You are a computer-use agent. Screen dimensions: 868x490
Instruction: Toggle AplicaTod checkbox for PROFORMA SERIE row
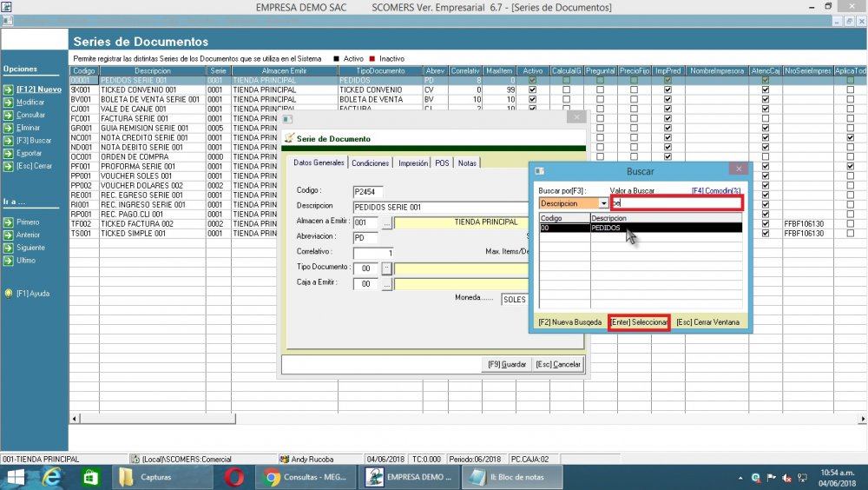pyautogui.click(x=851, y=166)
